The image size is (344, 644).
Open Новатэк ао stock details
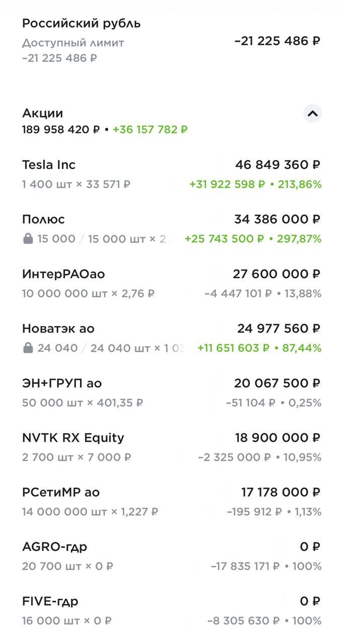[x=58, y=329]
